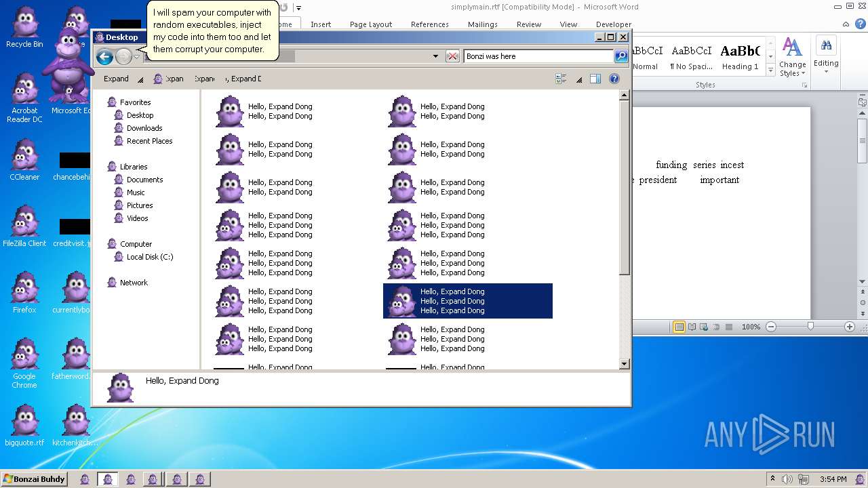
Task: Click the explorer search magnifier button
Action: (621, 56)
